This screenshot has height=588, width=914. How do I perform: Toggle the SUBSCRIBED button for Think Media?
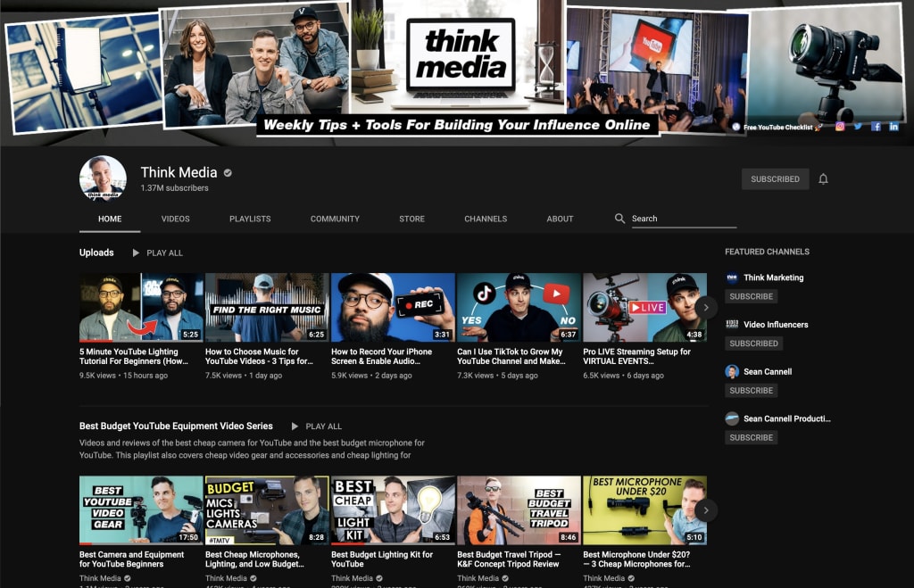pyautogui.click(x=776, y=179)
